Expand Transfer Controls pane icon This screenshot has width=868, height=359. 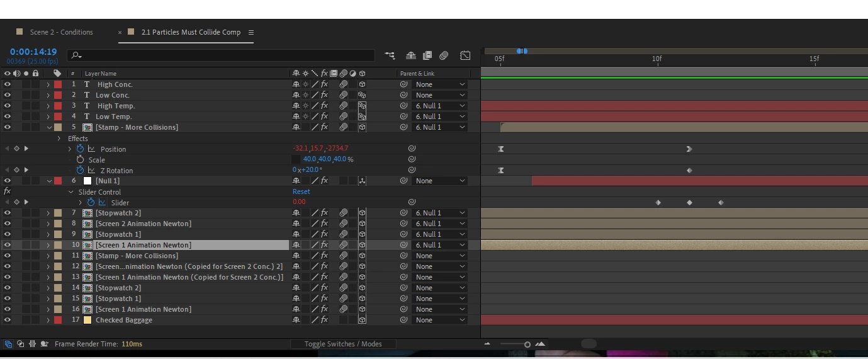click(21, 344)
